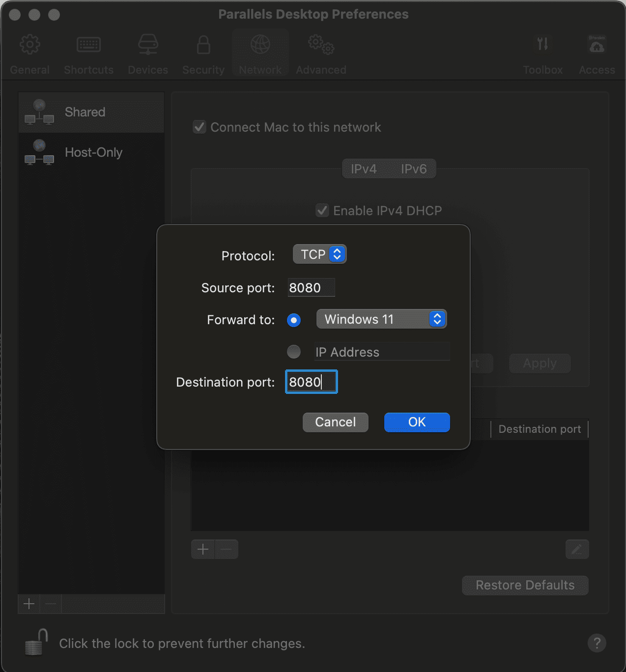Switch to the Network preferences icon

coord(260,52)
